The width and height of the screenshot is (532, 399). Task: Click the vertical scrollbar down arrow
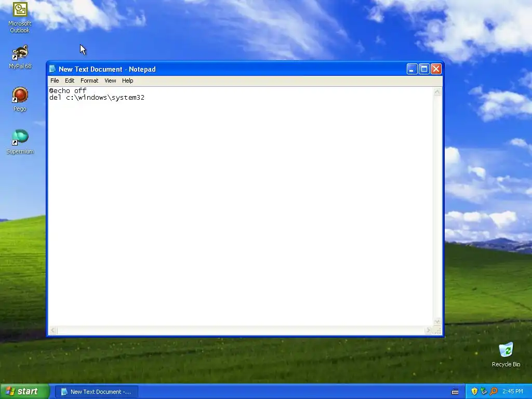point(437,322)
